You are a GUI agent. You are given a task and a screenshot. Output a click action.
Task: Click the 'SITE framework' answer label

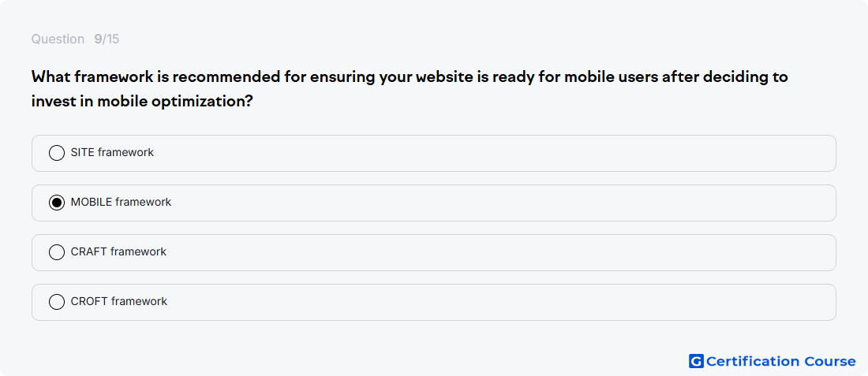click(112, 152)
